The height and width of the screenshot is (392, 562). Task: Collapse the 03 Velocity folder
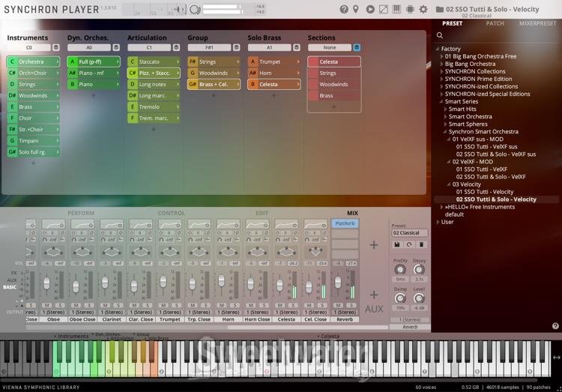pos(449,184)
